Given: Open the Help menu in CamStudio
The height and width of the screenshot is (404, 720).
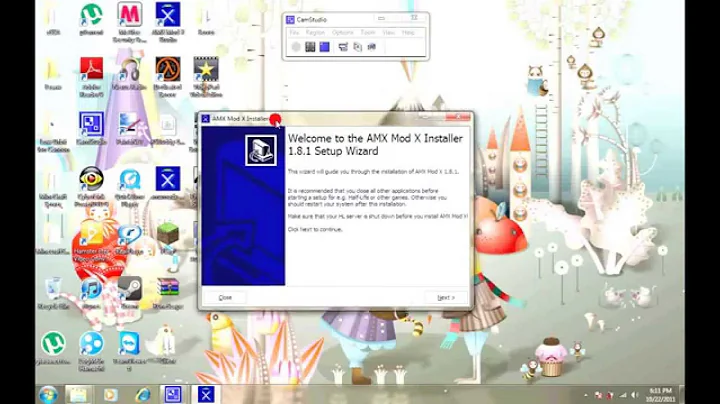Looking at the screenshot, I should (x=408, y=33).
